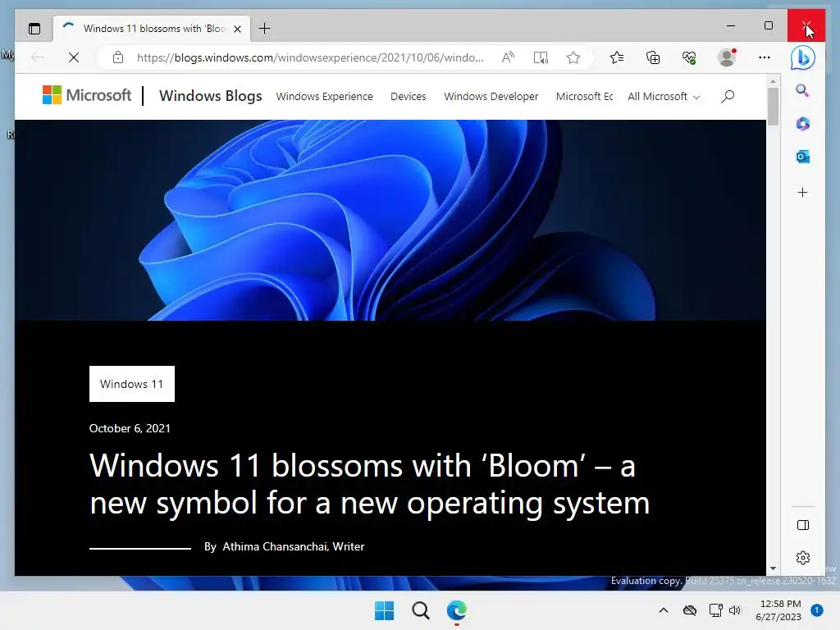Stop loading the page

click(74, 57)
